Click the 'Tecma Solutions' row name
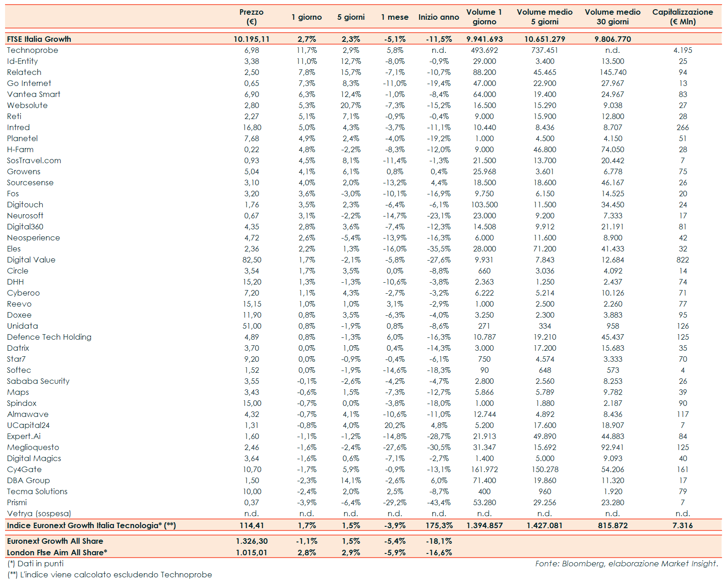 click(x=37, y=491)
